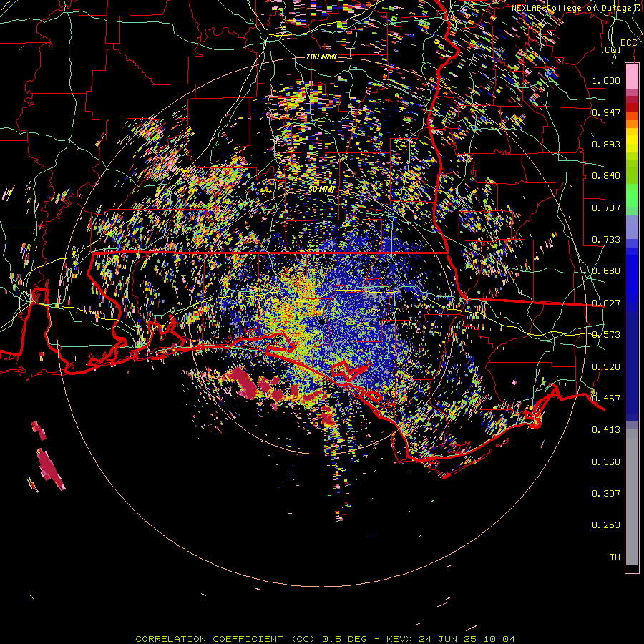Click the 0.840 legend value
This screenshot has width=644, height=644.
click(x=606, y=175)
